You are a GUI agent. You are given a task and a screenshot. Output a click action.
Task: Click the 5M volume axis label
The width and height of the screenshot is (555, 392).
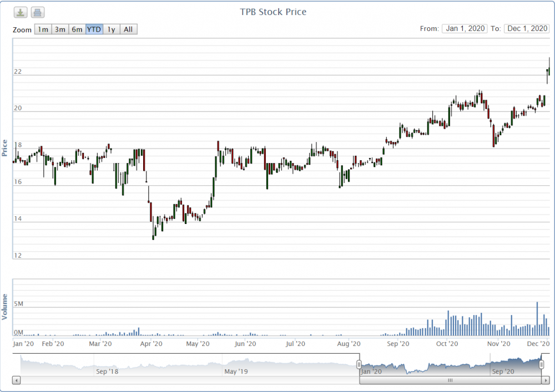[19, 304]
